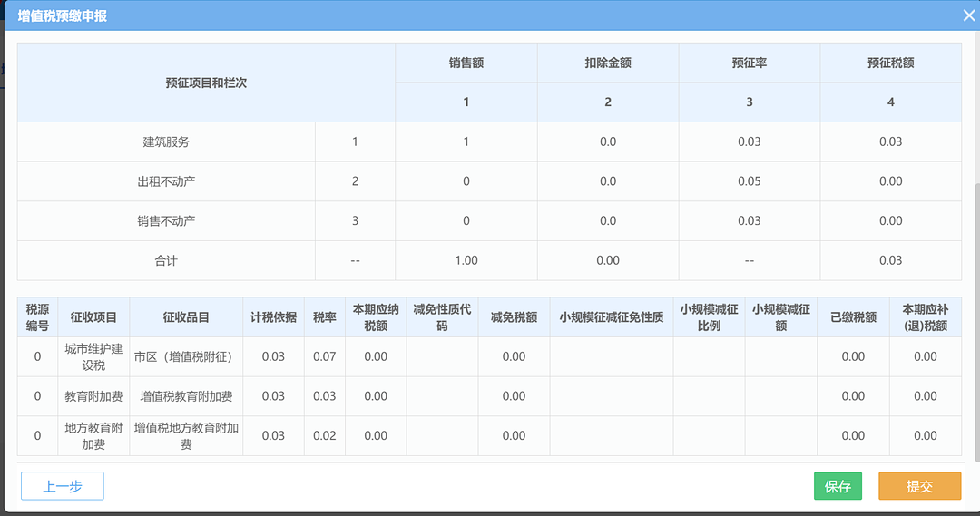Click 出租不动产 预征税额 value 0.00

point(891,181)
